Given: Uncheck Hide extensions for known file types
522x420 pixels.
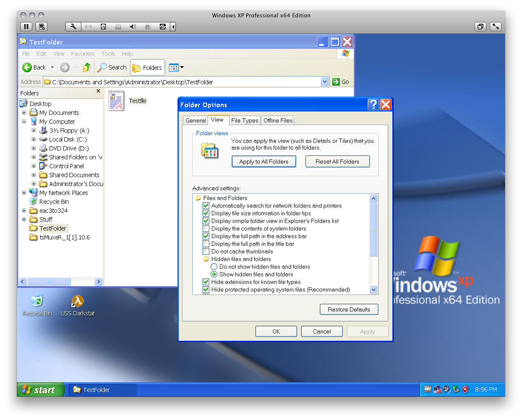Looking at the screenshot, I should (x=206, y=282).
